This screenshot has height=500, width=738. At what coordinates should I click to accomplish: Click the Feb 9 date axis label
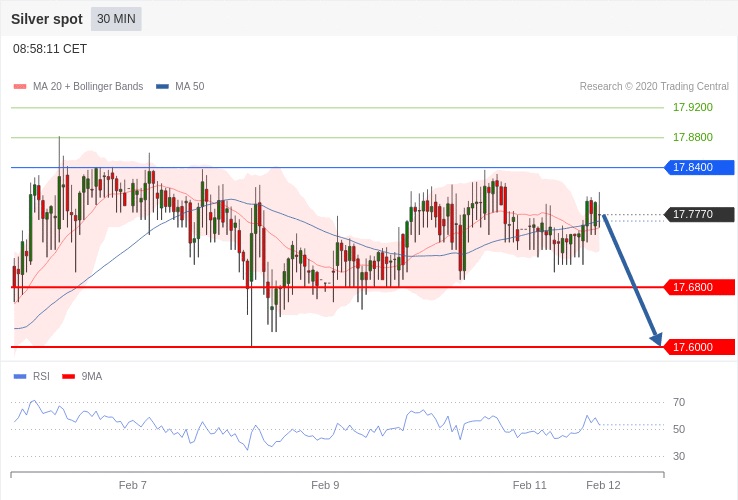tap(325, 485)
